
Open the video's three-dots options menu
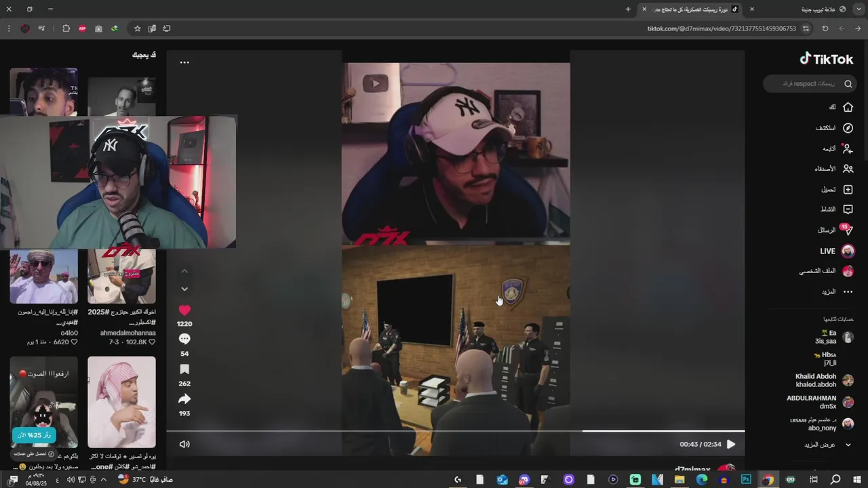(184, 62)
